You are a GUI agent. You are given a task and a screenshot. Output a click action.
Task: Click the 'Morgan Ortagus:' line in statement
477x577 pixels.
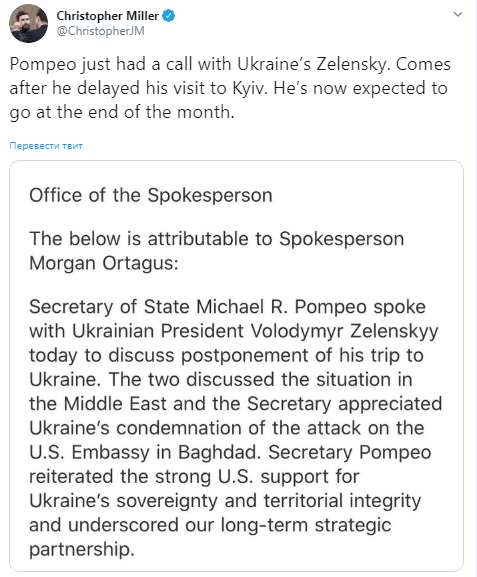point(104,263)
